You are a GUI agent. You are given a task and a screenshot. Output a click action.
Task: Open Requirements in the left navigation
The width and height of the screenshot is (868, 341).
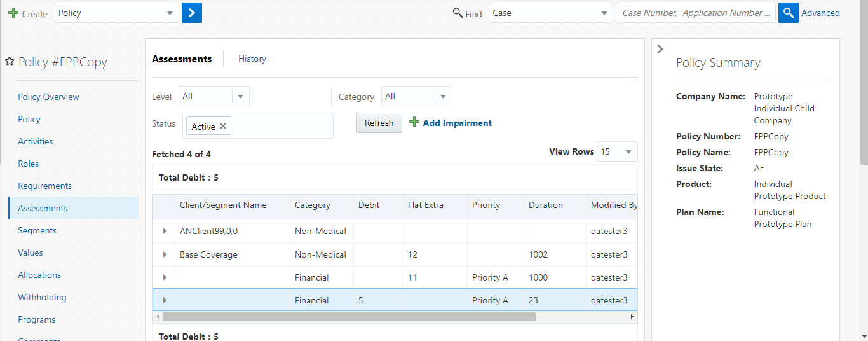(44, 186)
